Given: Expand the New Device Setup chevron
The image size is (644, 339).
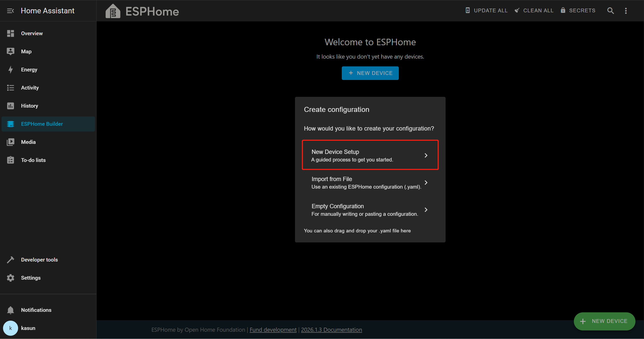Looking at the screenshot, I should pos(426,155).
